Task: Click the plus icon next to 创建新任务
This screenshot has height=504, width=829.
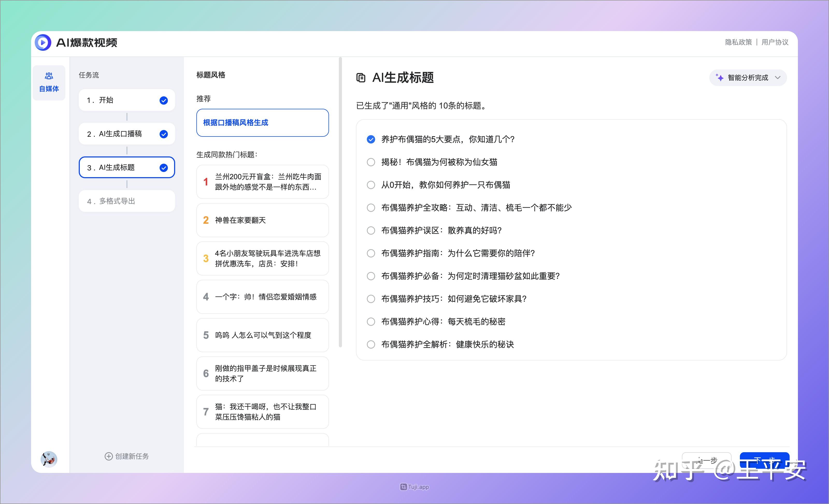Action: click(x=108, y=456)
